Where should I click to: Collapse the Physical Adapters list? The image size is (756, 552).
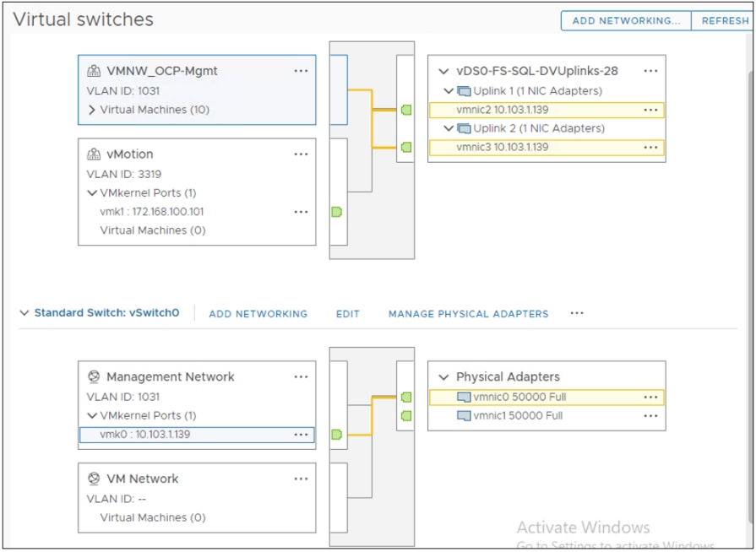(x=443, y=376)
